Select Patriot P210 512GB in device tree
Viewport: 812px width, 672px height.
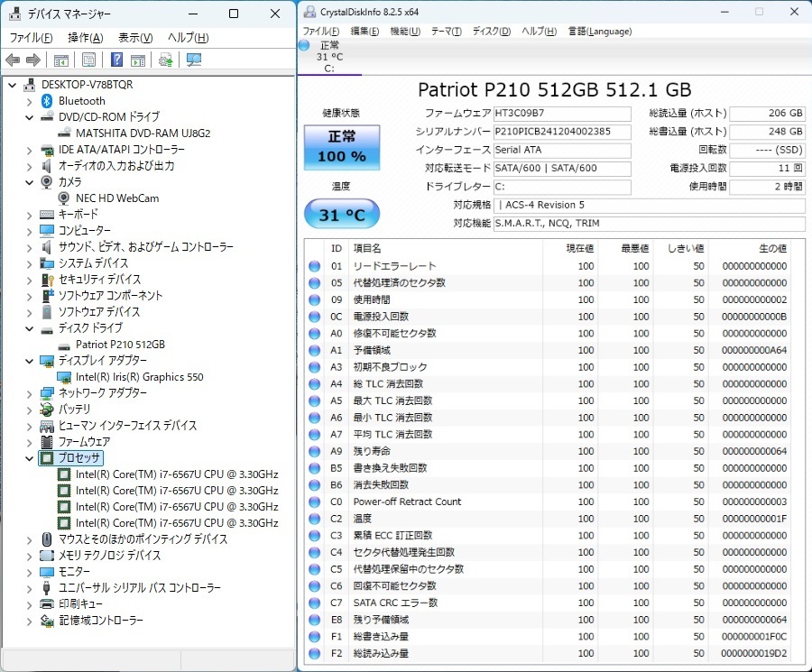coord(119,345)
